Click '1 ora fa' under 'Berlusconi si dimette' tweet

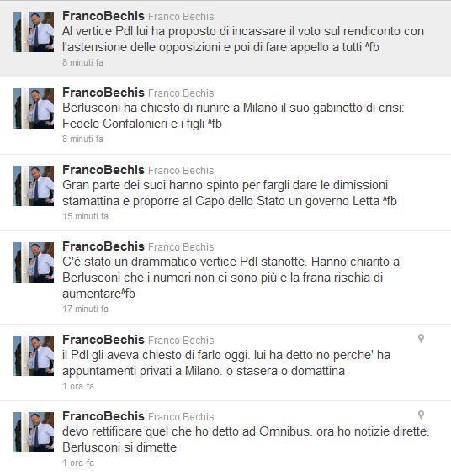pyautogui.click(x=78, y=463)
